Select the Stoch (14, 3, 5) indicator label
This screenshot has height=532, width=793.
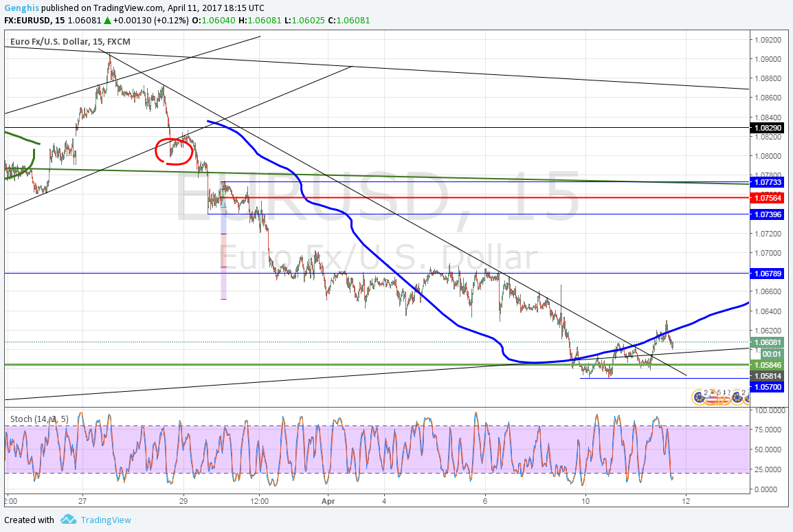[x=39, y=419]
